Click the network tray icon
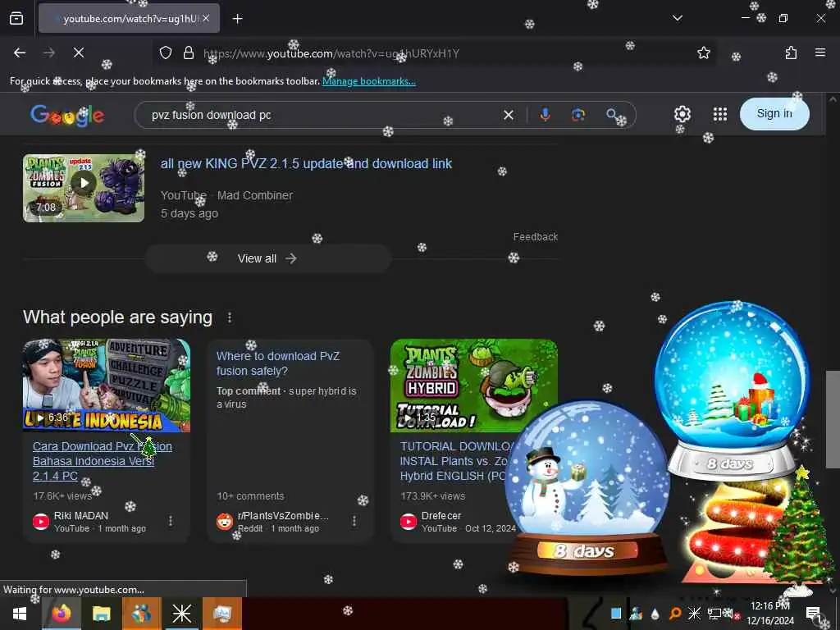 click(714, 614)
